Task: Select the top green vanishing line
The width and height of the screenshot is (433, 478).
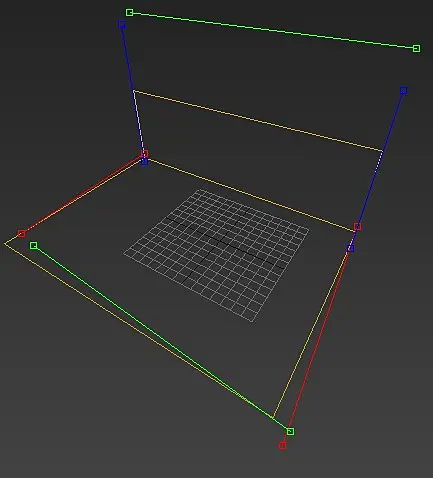Action: click(x=273, y=31)
